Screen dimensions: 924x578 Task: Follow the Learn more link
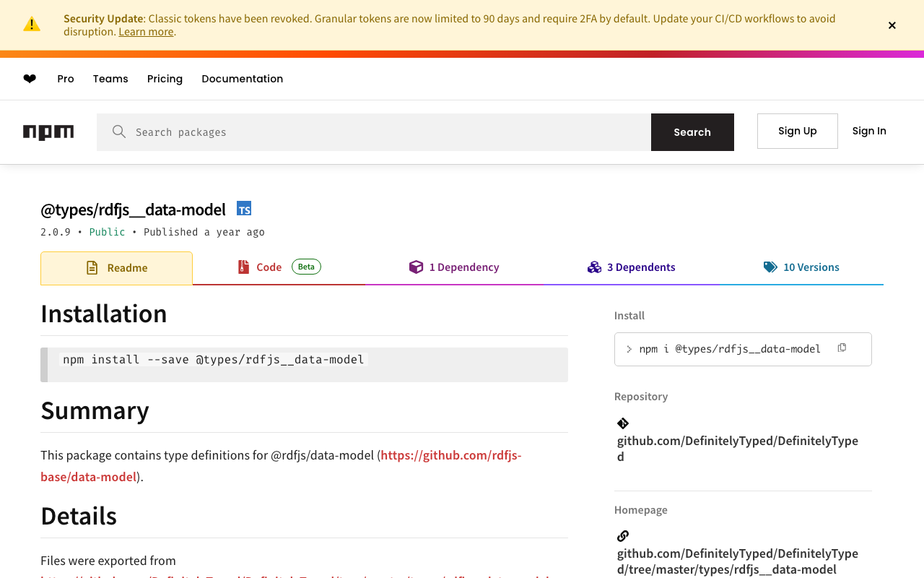tap(146, 32)
